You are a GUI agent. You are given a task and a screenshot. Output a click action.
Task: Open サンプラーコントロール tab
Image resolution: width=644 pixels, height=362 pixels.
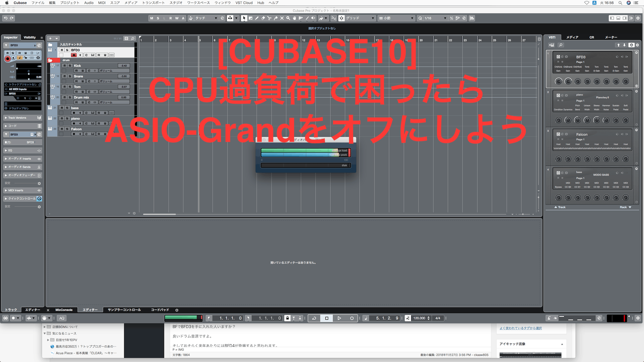(124, 310)
